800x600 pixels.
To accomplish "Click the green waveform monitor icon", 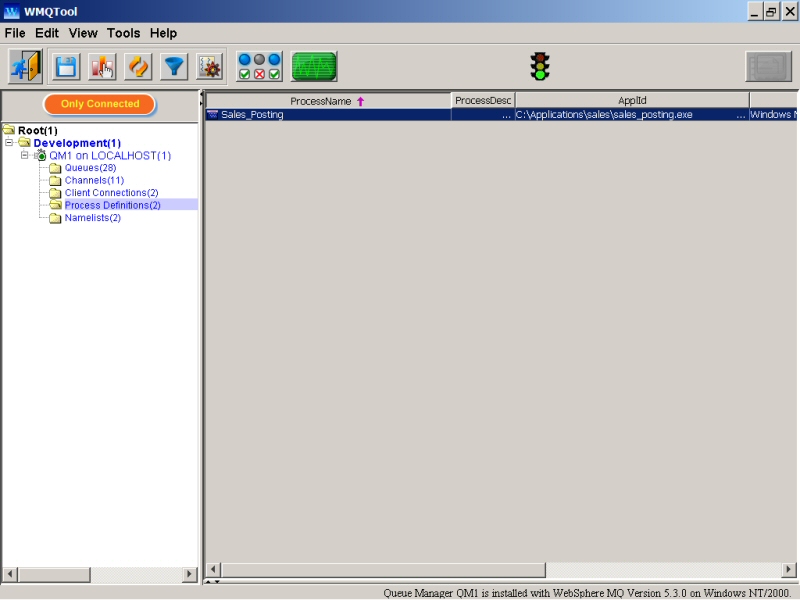I will click(x=314, y=67).
